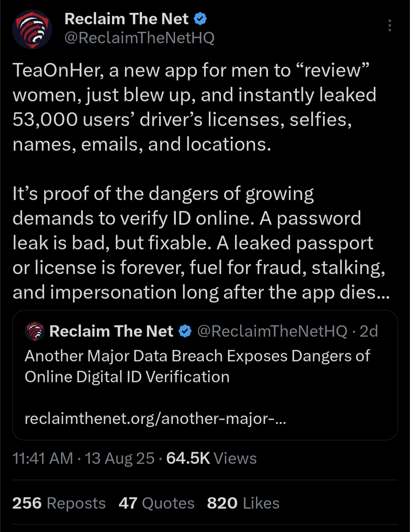410x532 pixels.
Task: Tap the 13 Aug 25 date
Action: pos(120,458)
